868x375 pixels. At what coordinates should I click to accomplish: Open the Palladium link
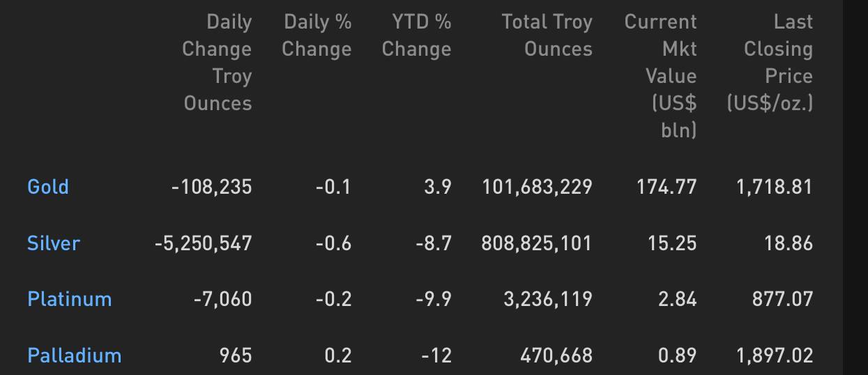point(75,355)
